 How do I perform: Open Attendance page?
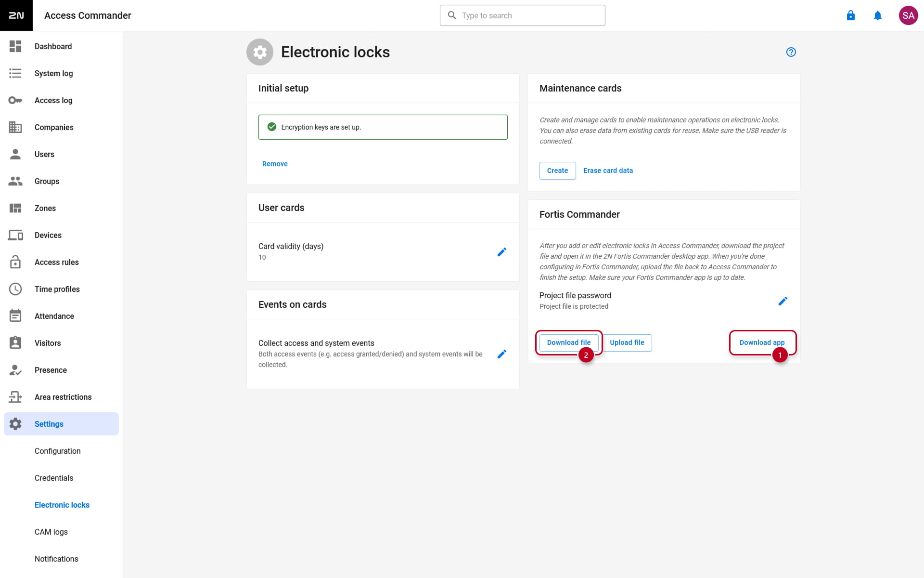coord(62,316)
